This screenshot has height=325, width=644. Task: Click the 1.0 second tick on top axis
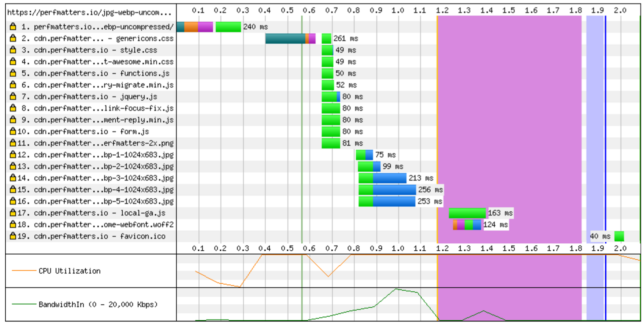click(x=398, y=10)
